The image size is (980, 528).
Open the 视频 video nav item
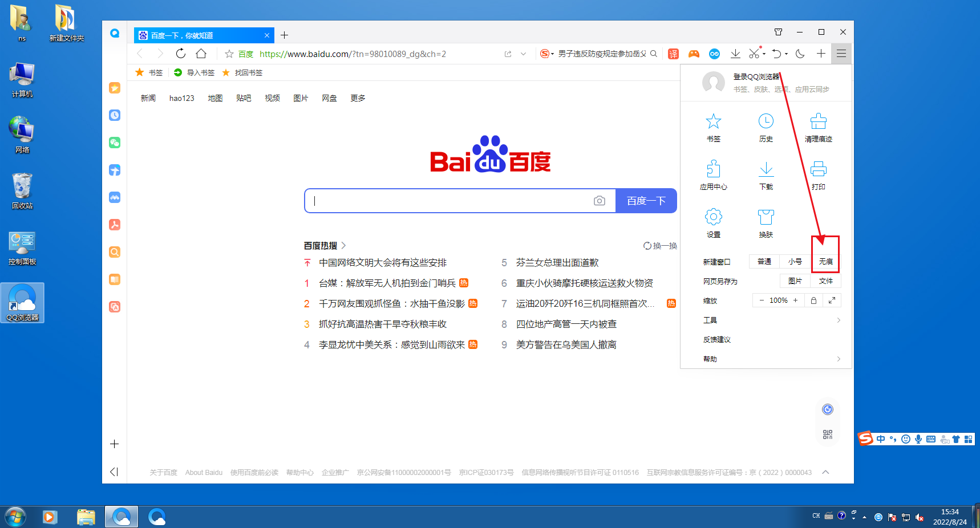point(272,98)
